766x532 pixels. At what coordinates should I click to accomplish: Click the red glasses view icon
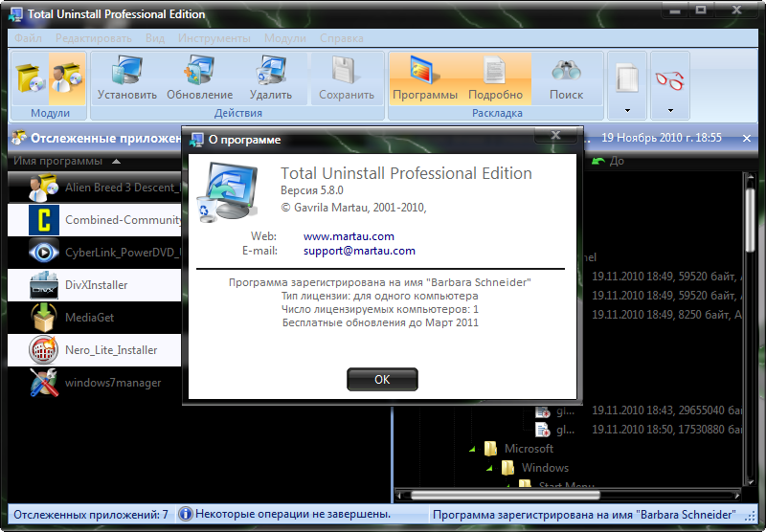coord(669,79)
